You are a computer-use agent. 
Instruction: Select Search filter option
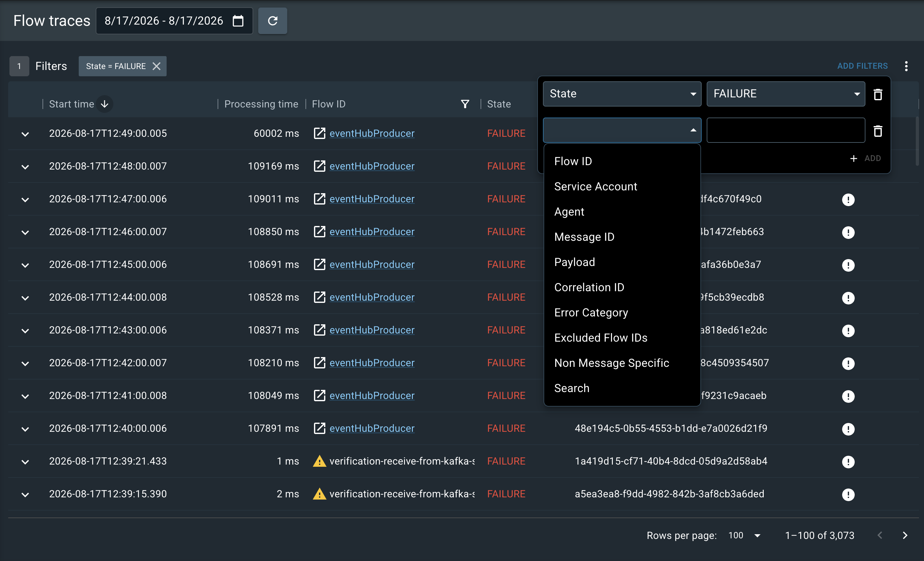[x=622, y=388]
